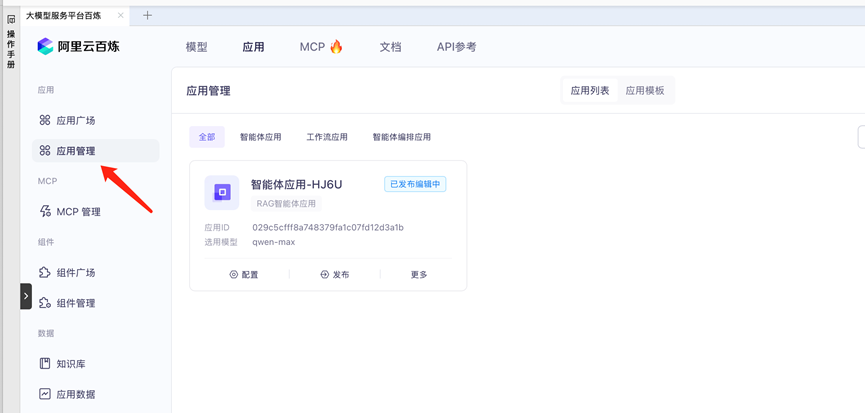The width and height of the screenshot is (865, 413).
Task: Click the 智能体应用-HJ6U app icon
Action: pos(222,192)
